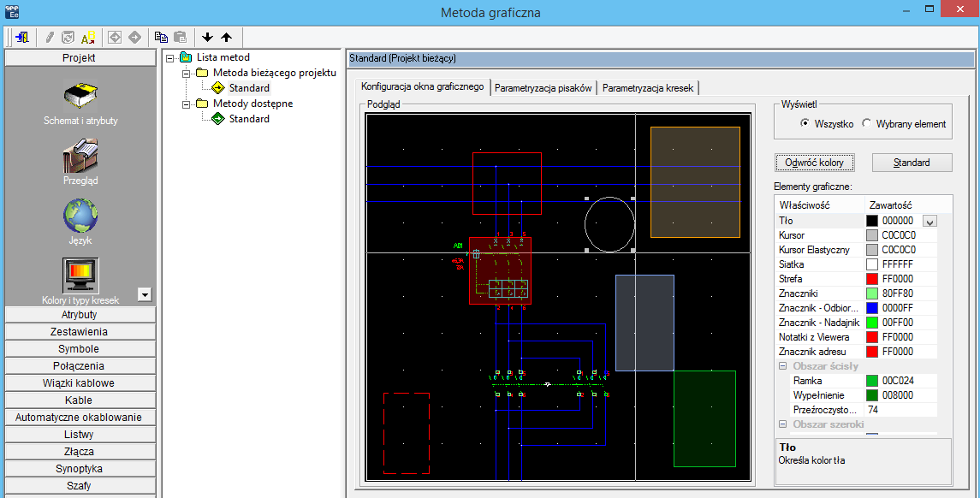Open the Tło color dropdown arrow
This screenshot has width=980, height=498.
(930, 222)
